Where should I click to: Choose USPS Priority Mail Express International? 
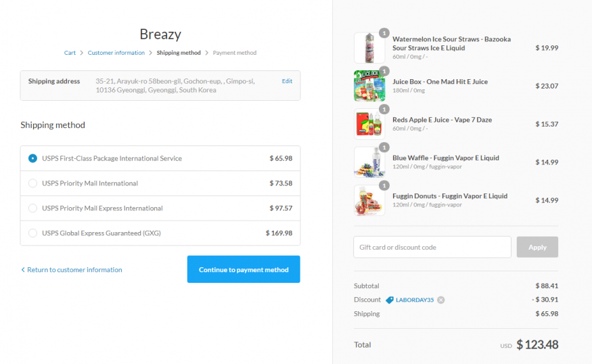pyautogui.click(x=32, y=208)
